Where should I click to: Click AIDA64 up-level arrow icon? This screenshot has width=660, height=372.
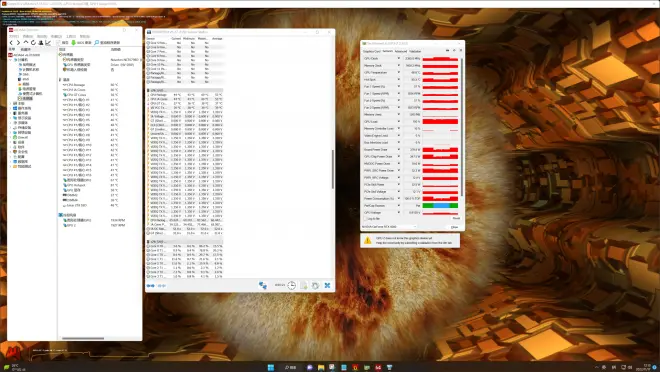tap(26, 42)
